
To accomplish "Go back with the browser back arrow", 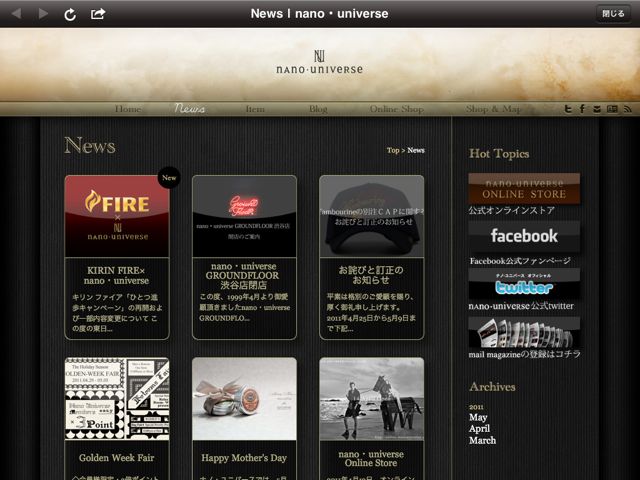I will pyautogui.click(x=17, y=14).
